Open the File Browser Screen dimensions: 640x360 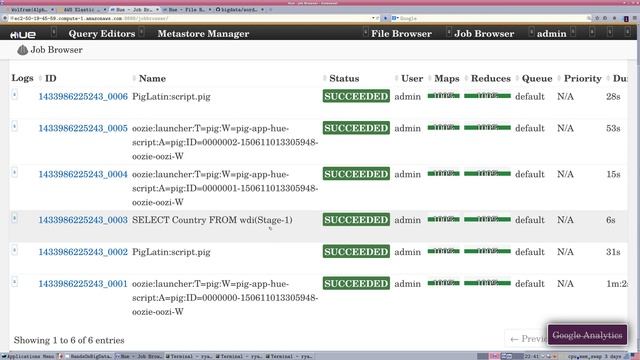pyautogui.click(x=401, y=33)
